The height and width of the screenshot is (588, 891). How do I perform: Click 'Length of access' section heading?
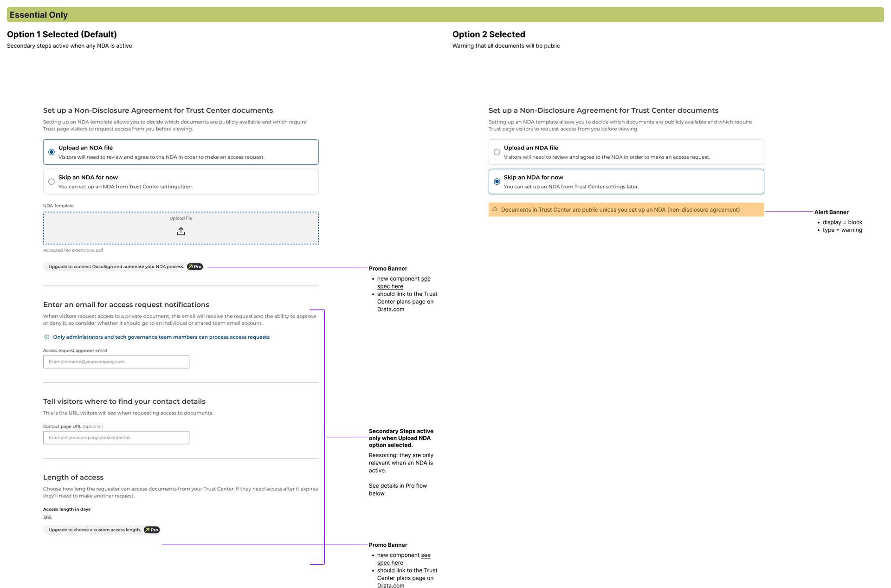click(73, 478)
